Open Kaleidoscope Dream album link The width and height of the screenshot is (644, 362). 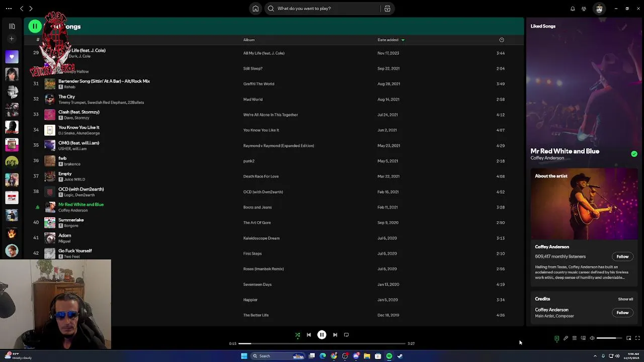tap(261, 238)
